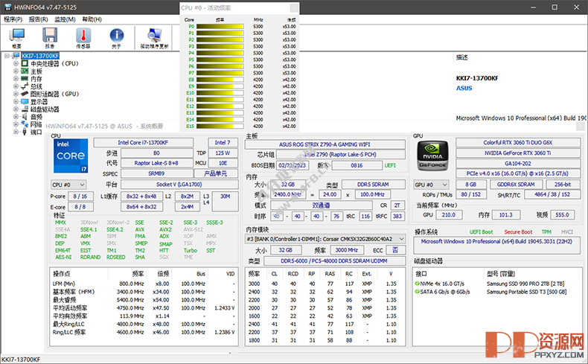
Task: Click the DDR5-6000 / PC5-48000 type field
Action: pos(334,261)
